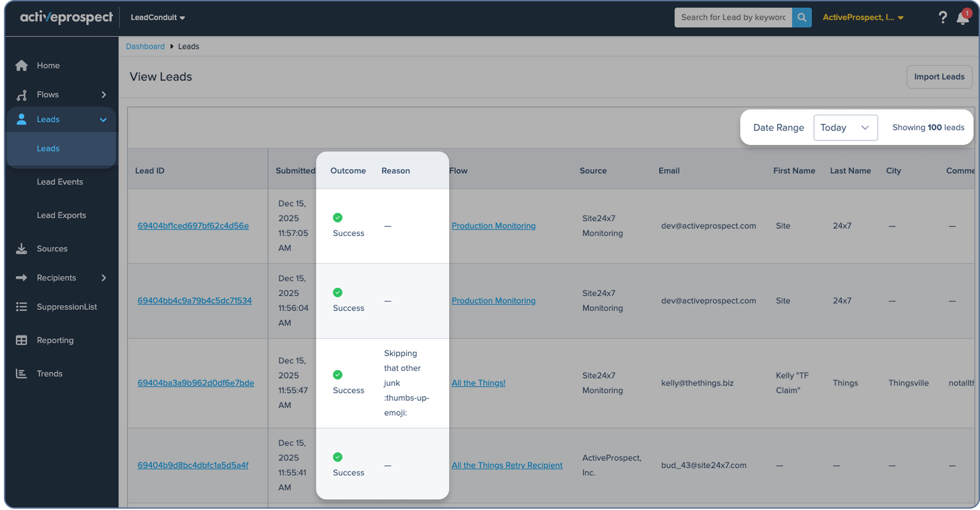Click the search magnifier button
The width and height of the screenshot is (980, 510).
pyautogui.click(x=802, y=17)
